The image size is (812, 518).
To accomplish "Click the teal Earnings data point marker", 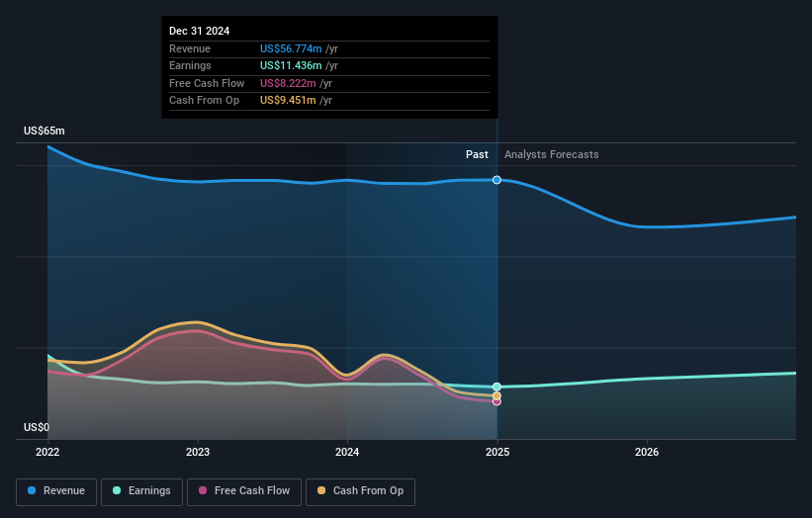I will [496, 387].
